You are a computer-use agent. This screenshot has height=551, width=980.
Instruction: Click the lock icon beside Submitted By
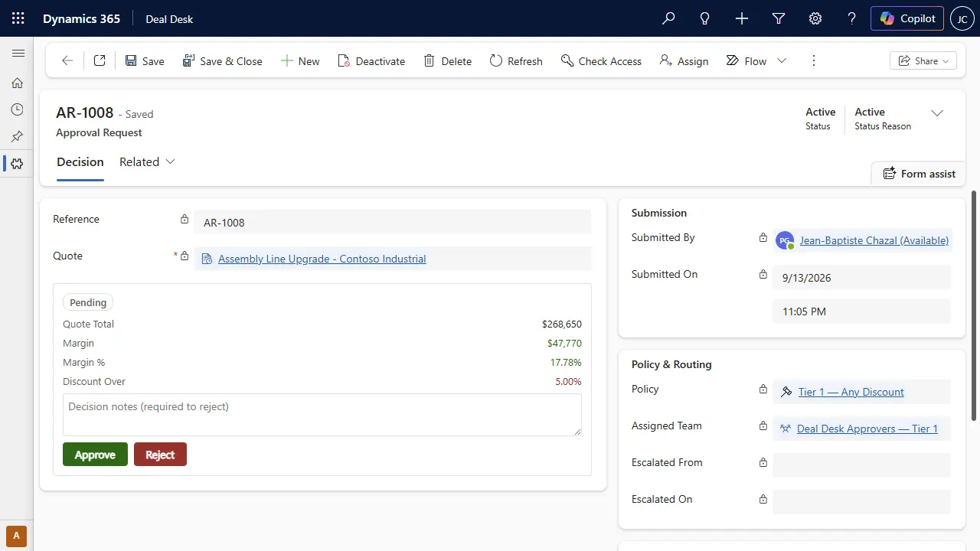pos(763,237)
